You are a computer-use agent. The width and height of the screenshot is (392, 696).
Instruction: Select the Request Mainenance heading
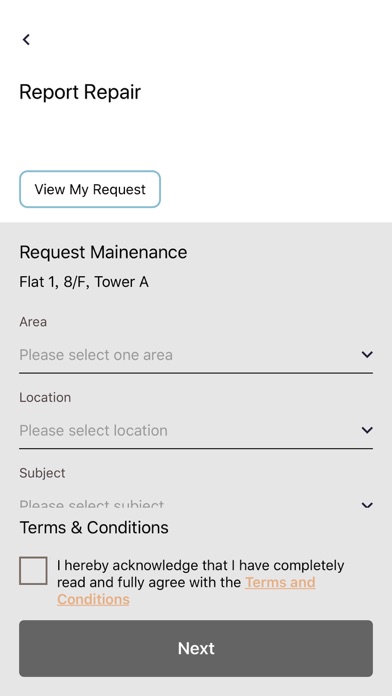(x=103, y=252)
